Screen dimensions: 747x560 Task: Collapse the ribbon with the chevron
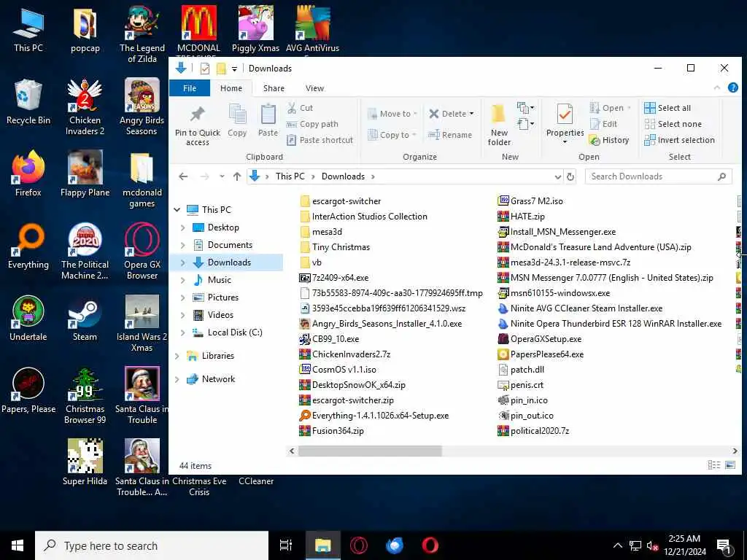click(x=716, y=87)
